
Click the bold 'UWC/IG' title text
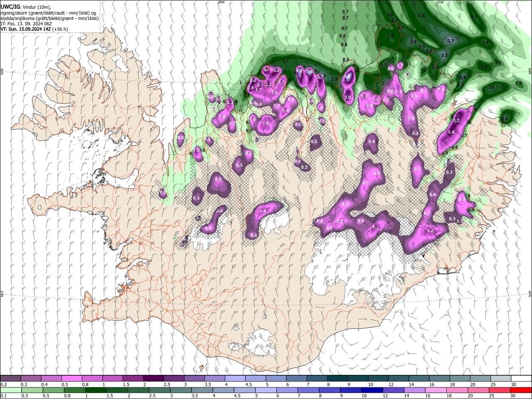point(10,7)
